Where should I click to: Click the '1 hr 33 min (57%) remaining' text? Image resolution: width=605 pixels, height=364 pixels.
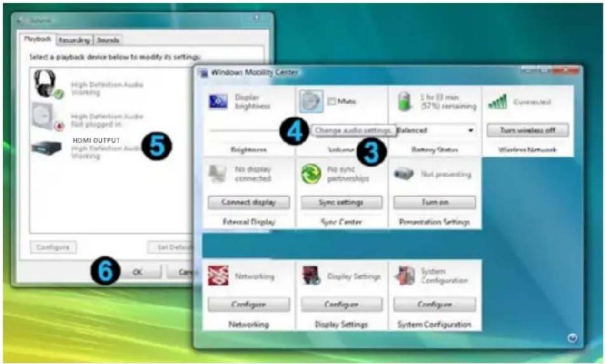point(448,101)
